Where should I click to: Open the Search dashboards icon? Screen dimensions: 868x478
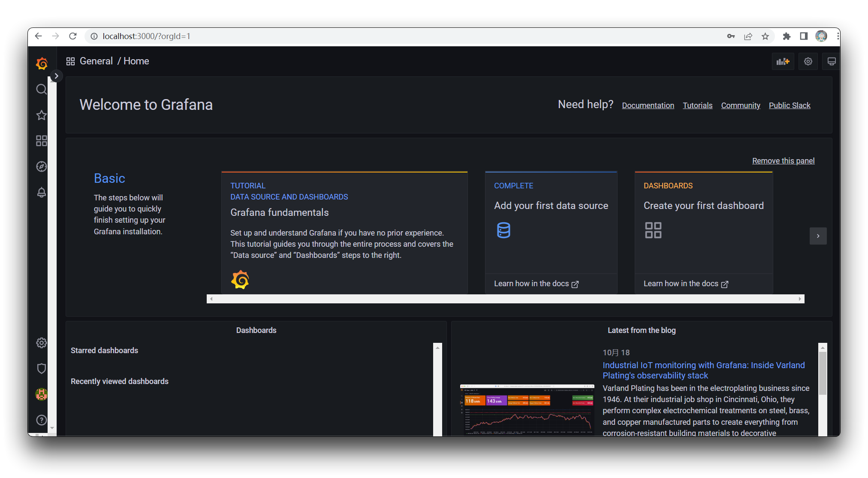[x=41, y=89]
